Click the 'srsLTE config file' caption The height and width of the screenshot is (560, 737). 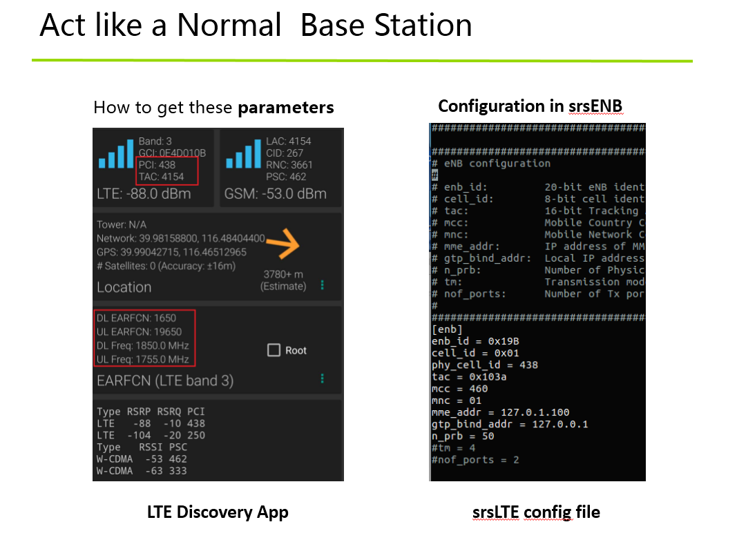coord(536,512)
